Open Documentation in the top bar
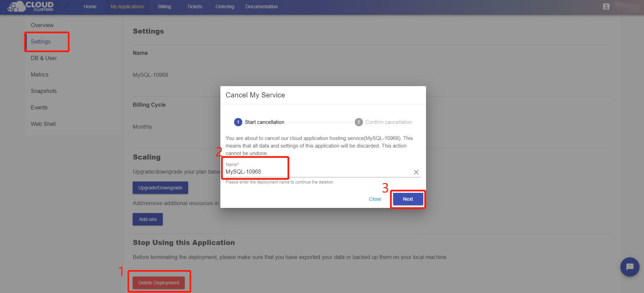Screen dimensions: 644x293 [262, 7]
